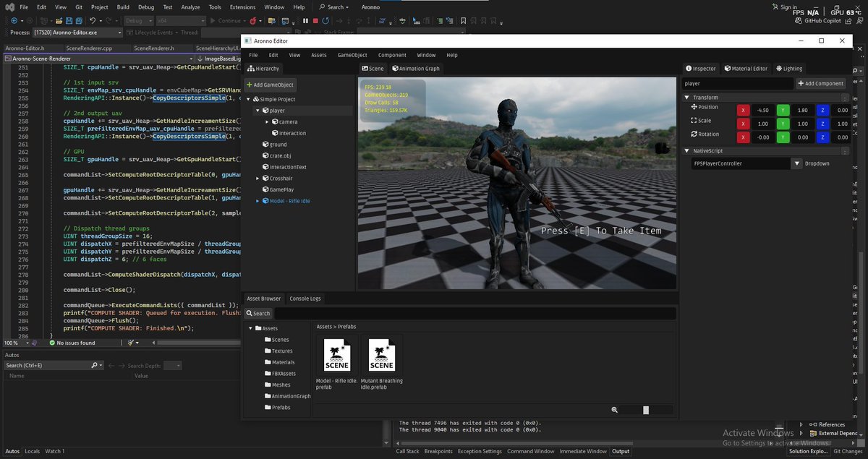
Task: Collapse the player node in Hierarchy
Action: pos(257,111)
